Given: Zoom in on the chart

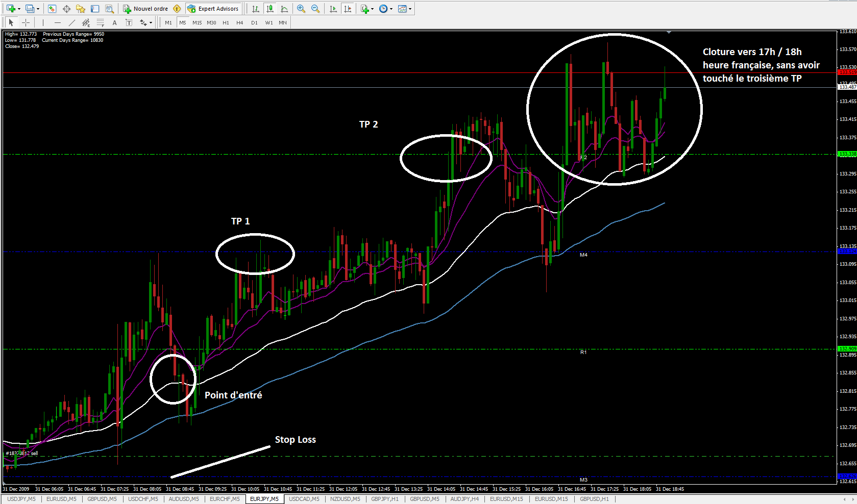Looking at the screenshot, I should click(301, 9).
